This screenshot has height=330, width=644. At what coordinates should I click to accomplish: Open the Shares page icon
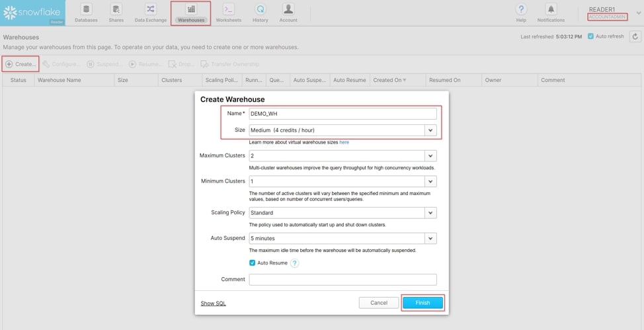point(116,9)
